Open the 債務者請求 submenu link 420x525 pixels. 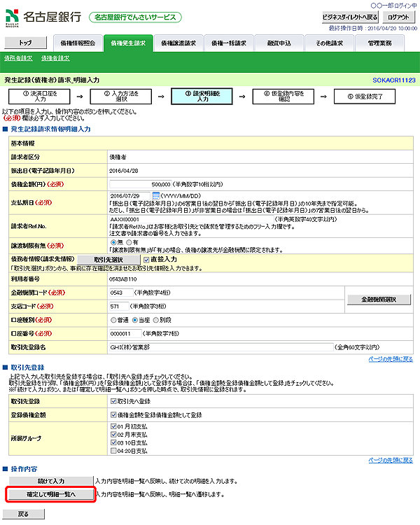point(18,58)
